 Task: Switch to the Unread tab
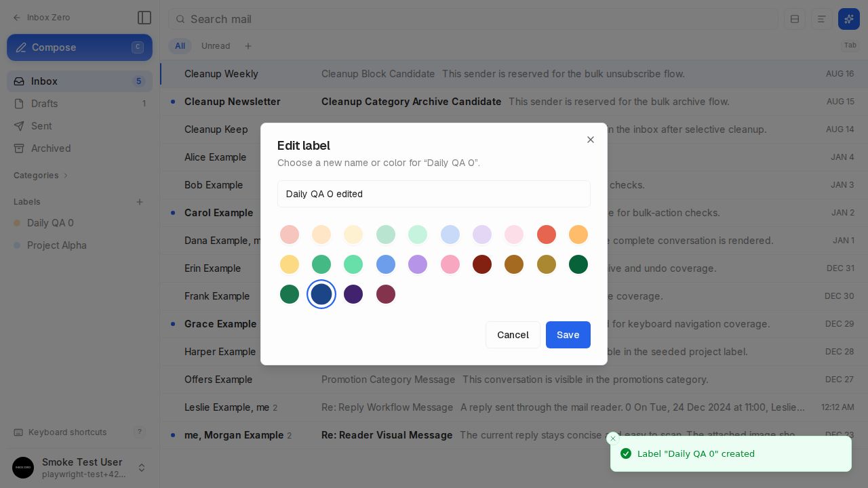point(216,46)
